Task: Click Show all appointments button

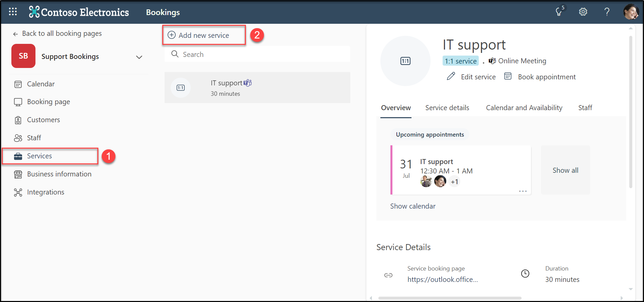Action: pos(565,170)
